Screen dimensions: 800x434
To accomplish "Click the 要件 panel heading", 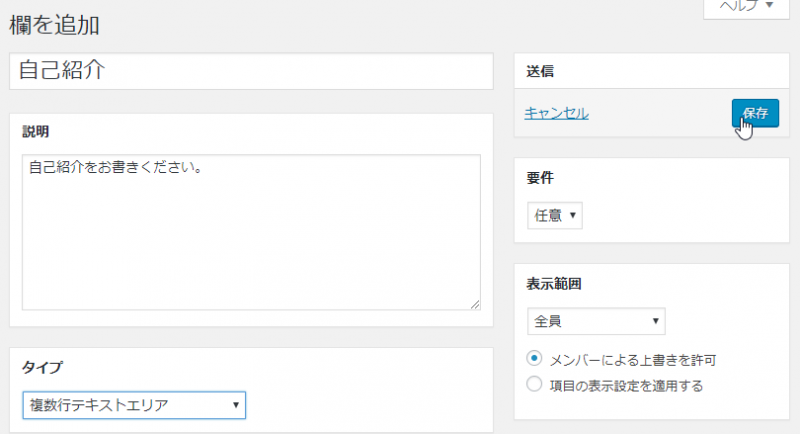I will (540, 177).
